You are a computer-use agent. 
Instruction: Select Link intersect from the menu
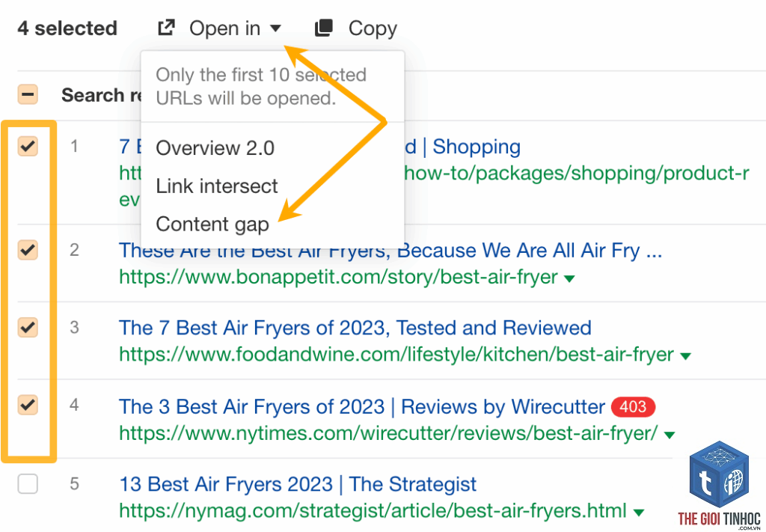216,186
